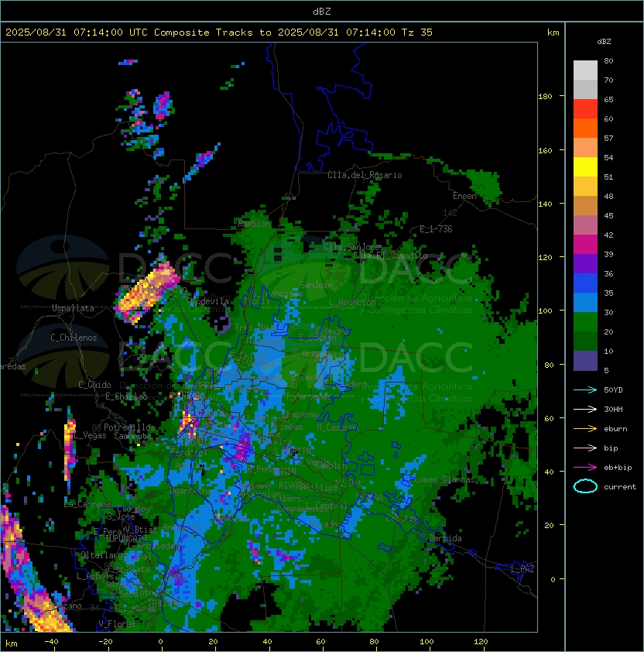This screenshot has height=652, width=644.
Task: Click the 'Tz 35' threshold text in header
Action: coord(417,33)
